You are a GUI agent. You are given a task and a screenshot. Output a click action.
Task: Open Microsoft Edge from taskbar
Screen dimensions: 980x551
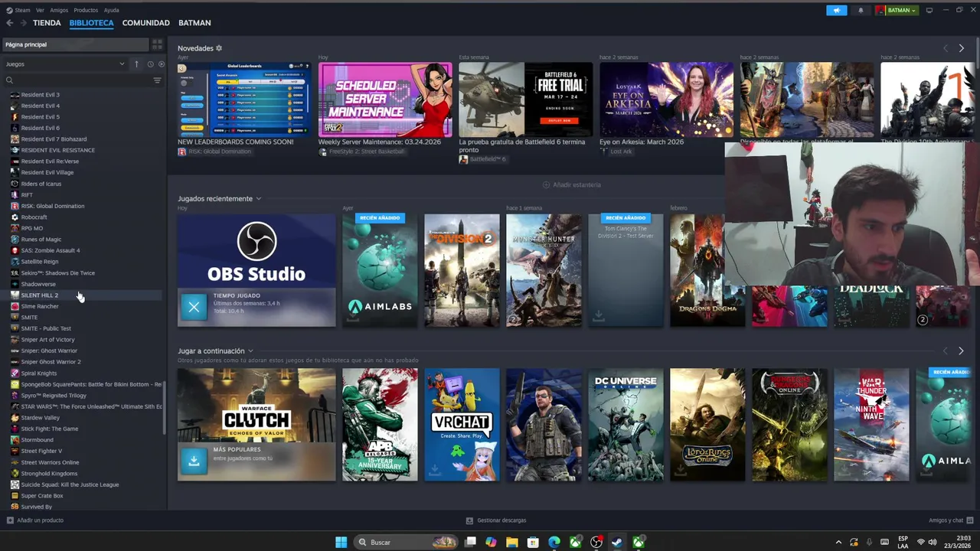click(x=554, y=542)
